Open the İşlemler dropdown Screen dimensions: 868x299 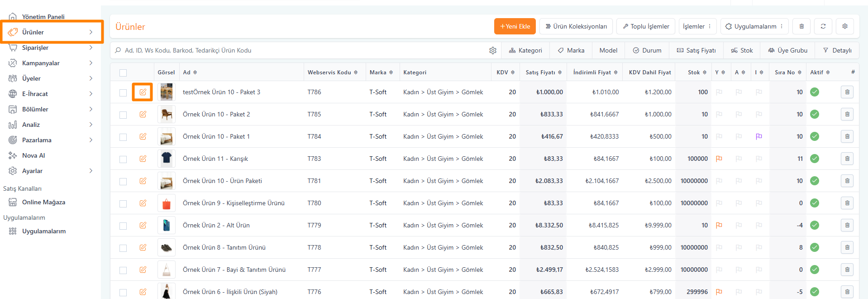pos(696,26)
